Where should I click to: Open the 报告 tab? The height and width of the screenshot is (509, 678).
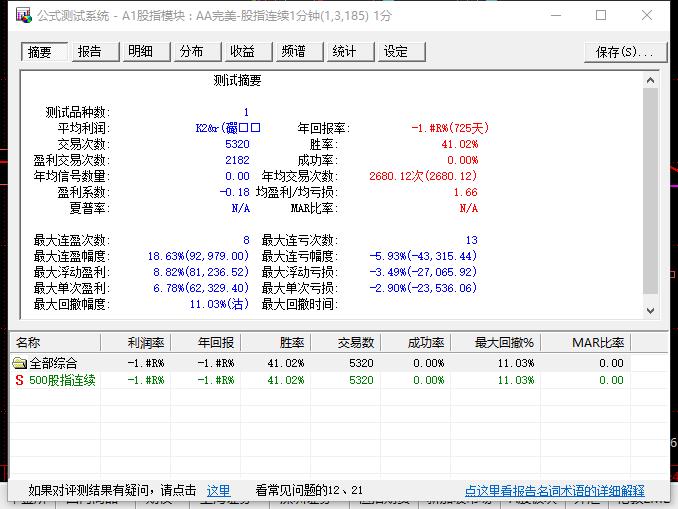click(95, 52)
